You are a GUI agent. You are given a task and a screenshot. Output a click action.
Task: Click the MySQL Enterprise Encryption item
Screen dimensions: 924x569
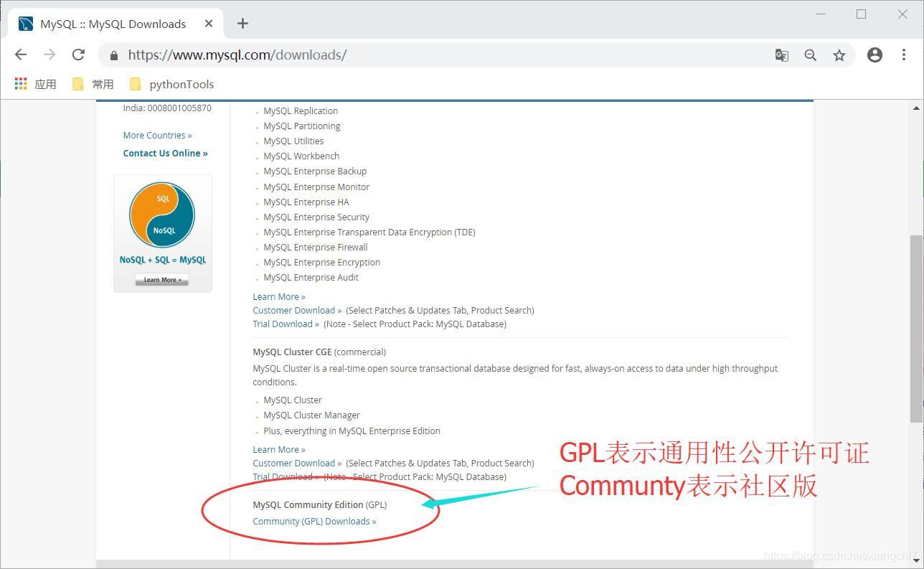tap(322, 262)
